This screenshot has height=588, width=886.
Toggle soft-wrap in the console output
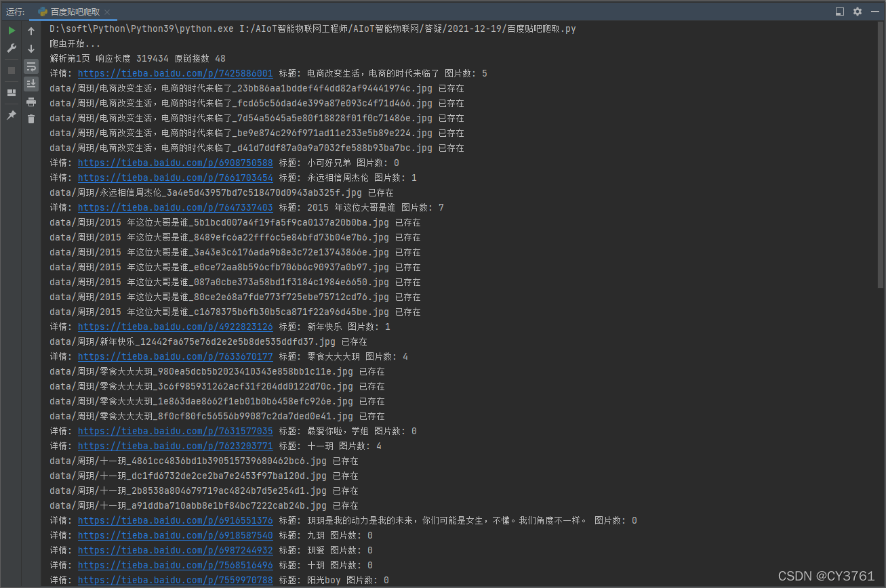pos(31,66)
